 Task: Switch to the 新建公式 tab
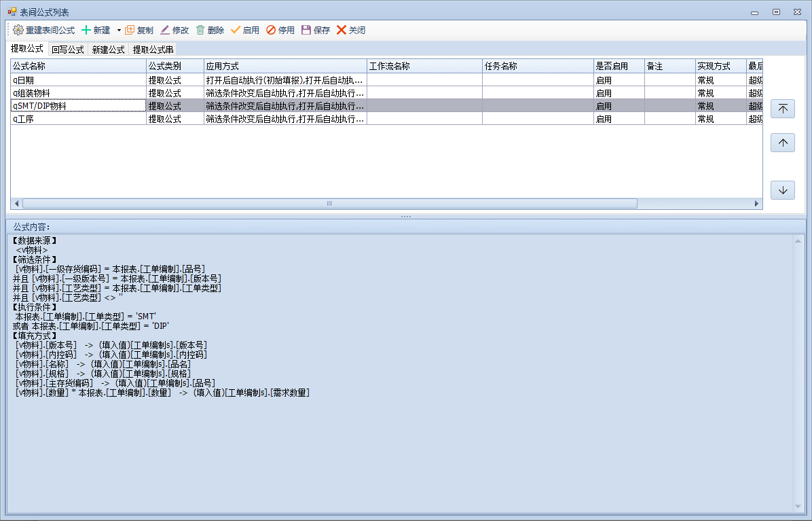click(x=108, y=50)
